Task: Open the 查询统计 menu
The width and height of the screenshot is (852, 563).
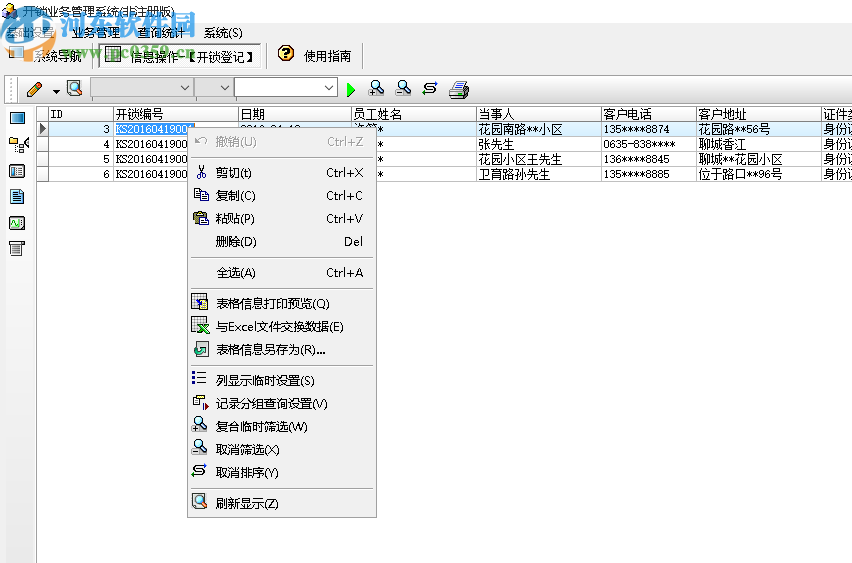Action: click(161, 33)
